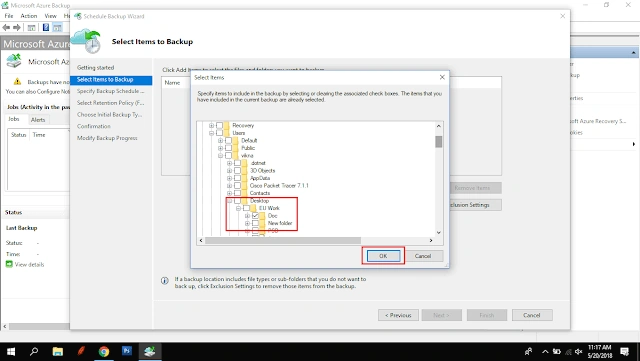Image resolution: width=640 pixels, height=361 pixels.
Task: Click the Desktop folder icon in the tree
Action: click(245, 201)
